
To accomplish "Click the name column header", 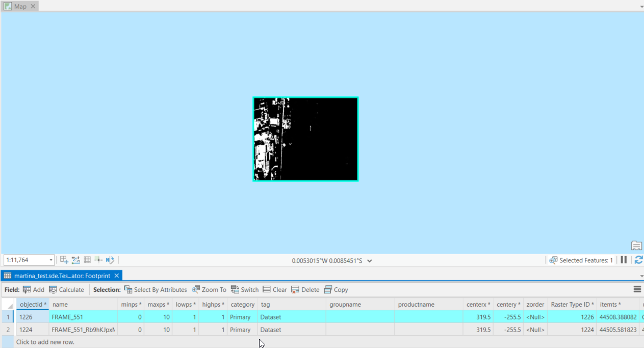I will (83, 304).
